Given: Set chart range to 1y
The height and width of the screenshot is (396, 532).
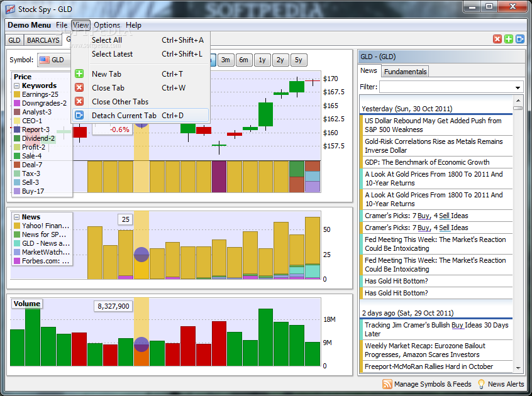Looking at the screenshot, I should [x=262, y=60].
